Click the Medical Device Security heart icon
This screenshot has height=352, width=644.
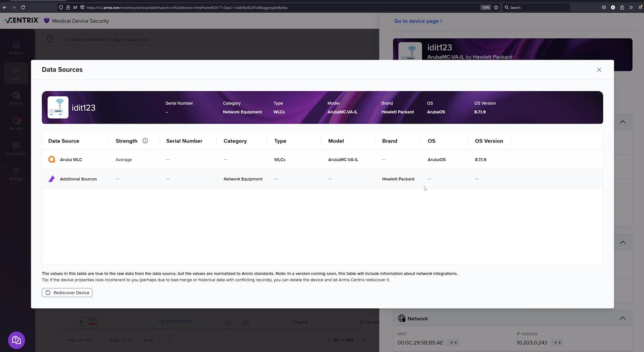pyautogui.click(x=47, y=21)
